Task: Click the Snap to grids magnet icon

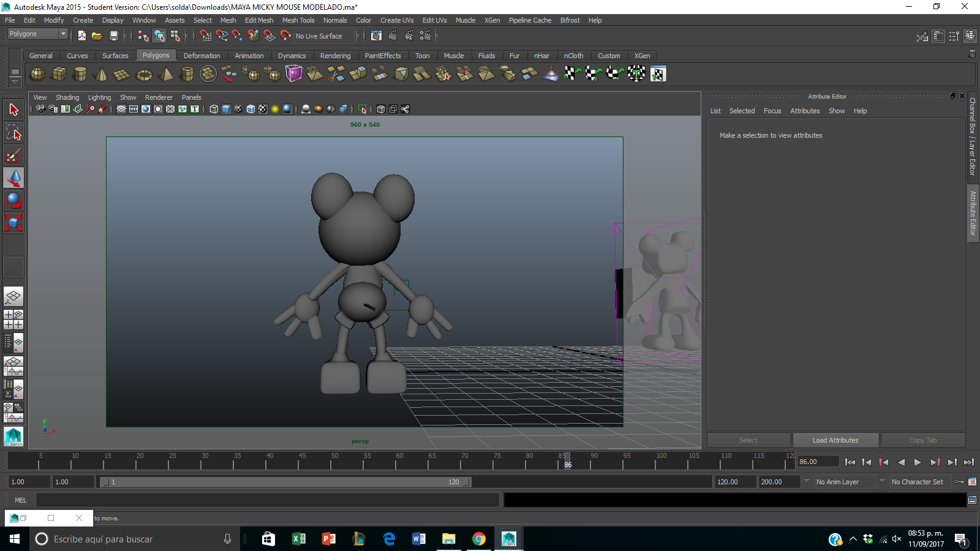Action: click(x=205, y=36)
